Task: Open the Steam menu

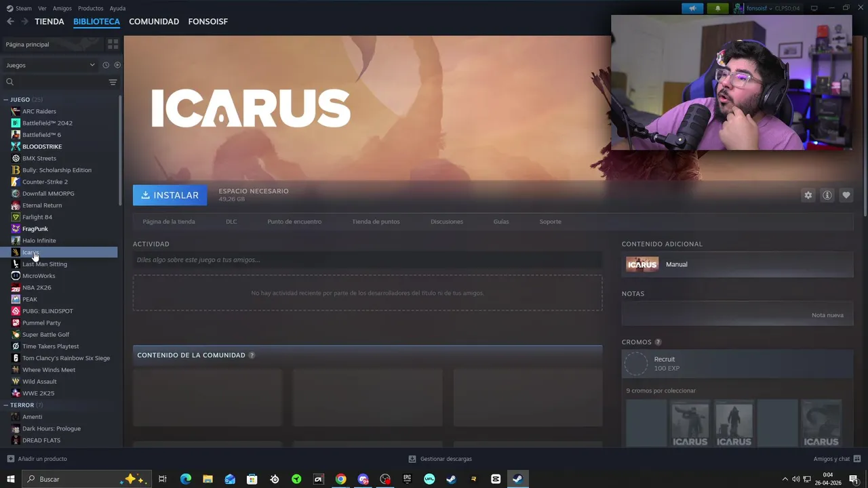Action: click(19, 8)
